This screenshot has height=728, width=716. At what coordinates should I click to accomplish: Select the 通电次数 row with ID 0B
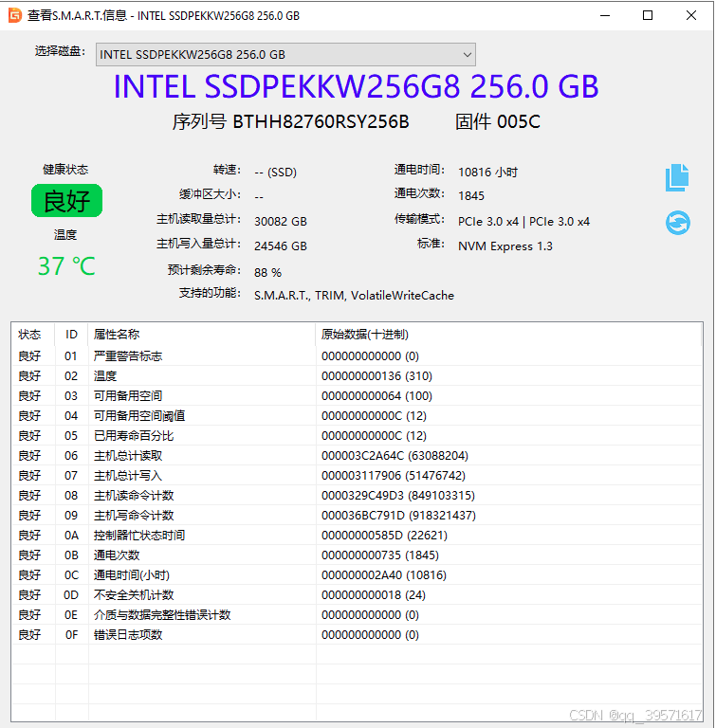coord(357,555)
